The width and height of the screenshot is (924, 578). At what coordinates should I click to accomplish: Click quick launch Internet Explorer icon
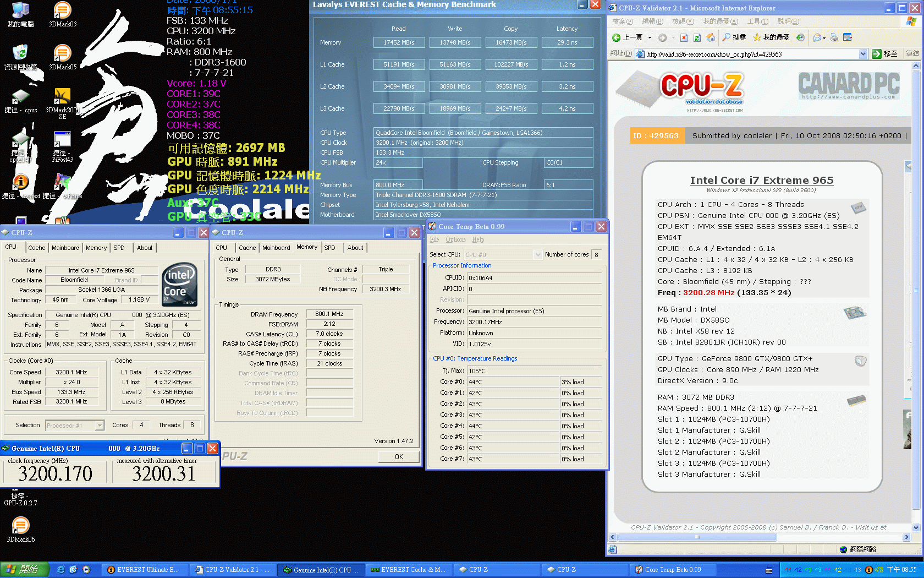click(x=61, y=570)
